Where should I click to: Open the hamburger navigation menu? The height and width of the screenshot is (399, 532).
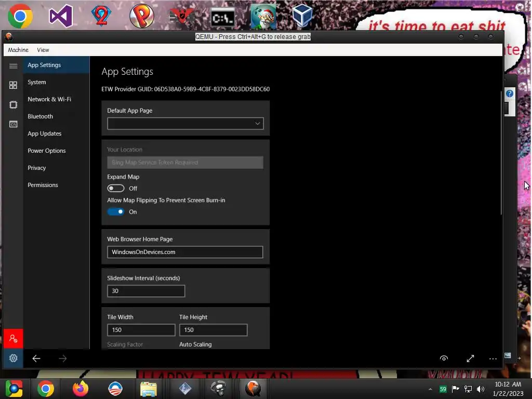[x=13, y=66]
